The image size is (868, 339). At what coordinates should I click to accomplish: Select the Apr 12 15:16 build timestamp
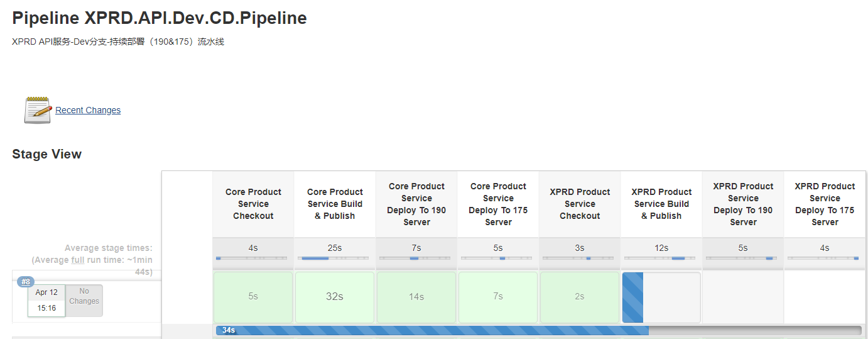pyautogui.click(x=46, y=301)
